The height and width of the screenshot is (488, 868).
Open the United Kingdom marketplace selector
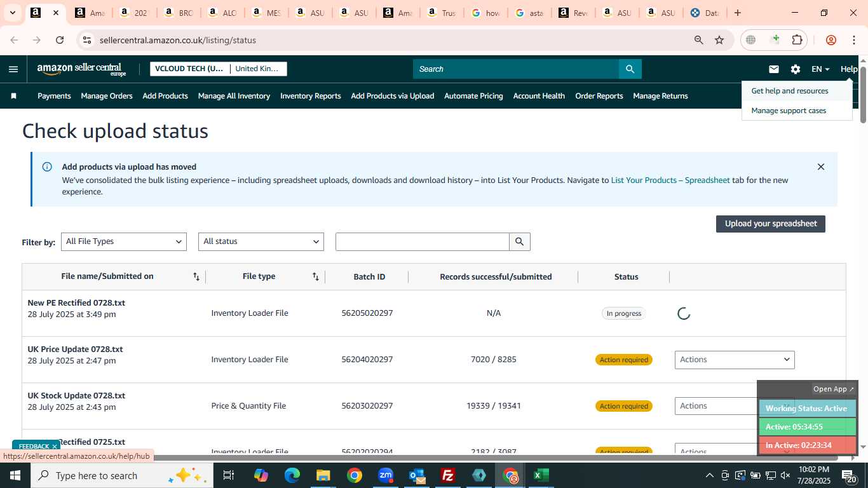(x=257, y=69)
